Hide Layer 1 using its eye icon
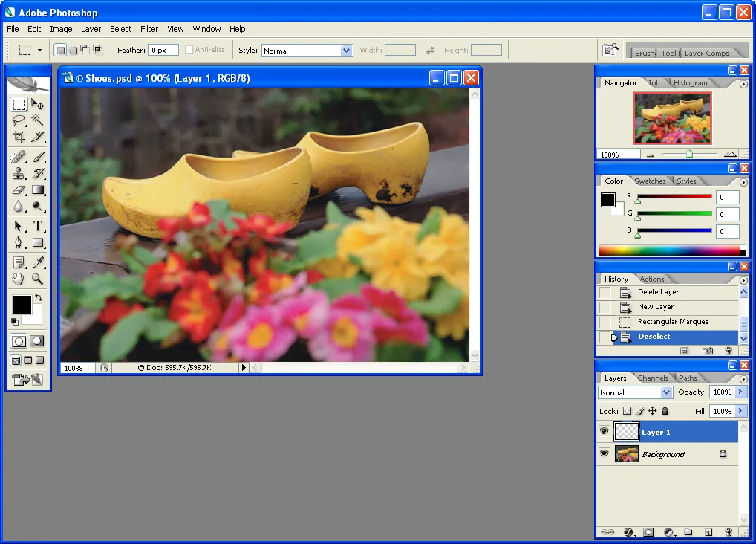 (x=604, y=432)
